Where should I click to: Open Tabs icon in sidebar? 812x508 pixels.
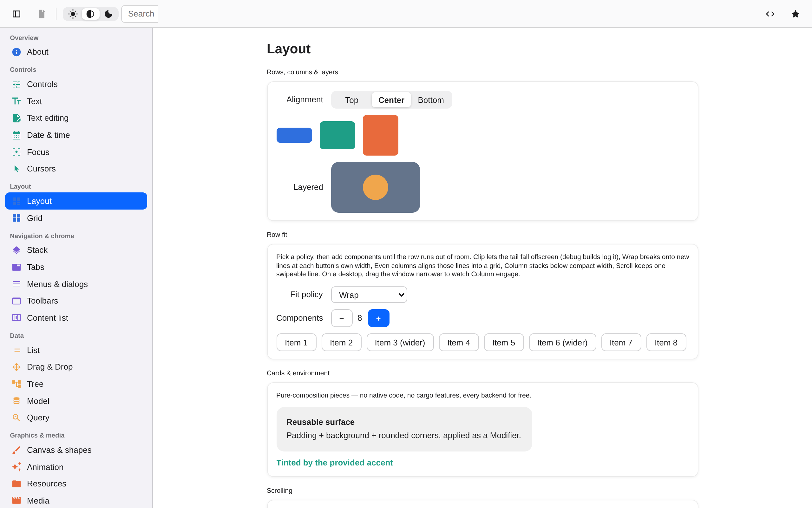tap(16, 267)
